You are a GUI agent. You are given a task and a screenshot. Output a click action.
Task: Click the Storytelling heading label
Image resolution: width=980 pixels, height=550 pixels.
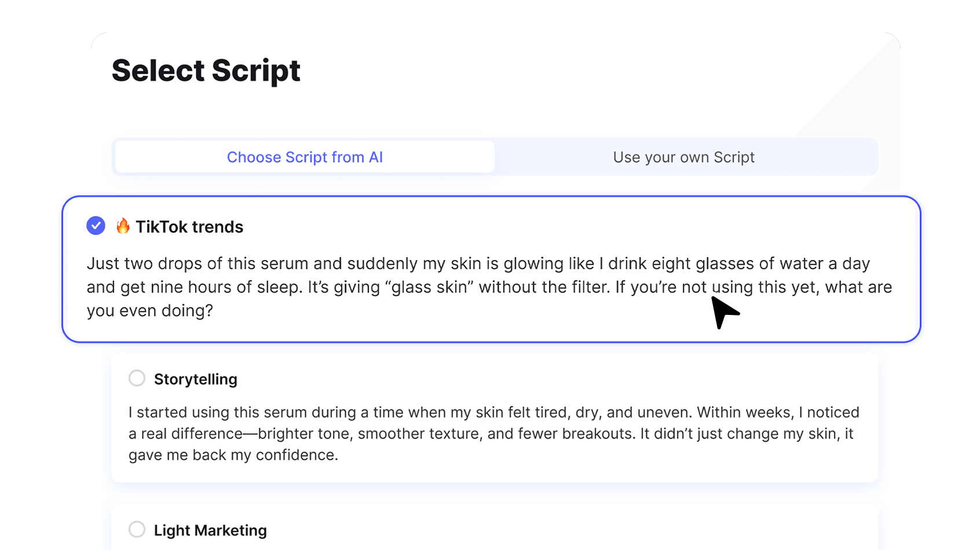pyautogui.click(x=196, y=379)
